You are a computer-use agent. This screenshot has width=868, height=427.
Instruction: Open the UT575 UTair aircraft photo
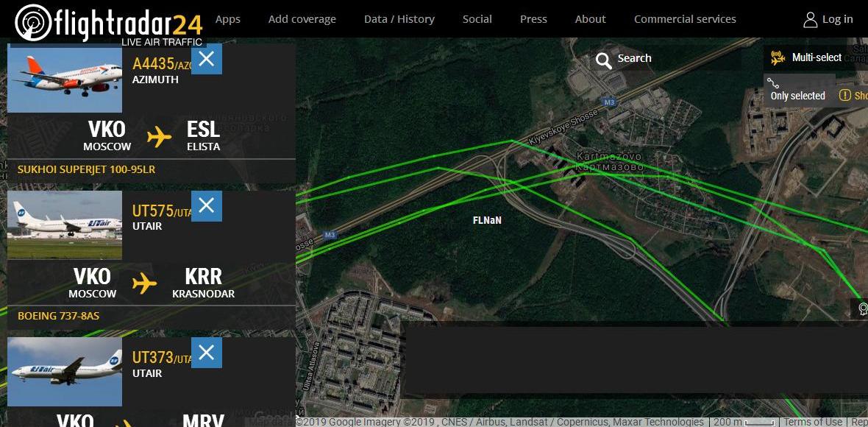tap(65, 225)
